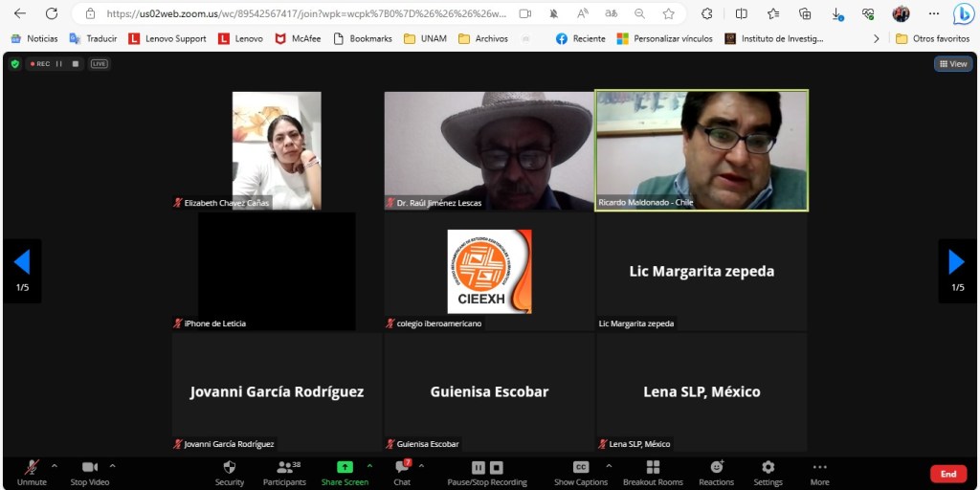Open the Security shield options
980x490 pixels.
pos(230,467)
